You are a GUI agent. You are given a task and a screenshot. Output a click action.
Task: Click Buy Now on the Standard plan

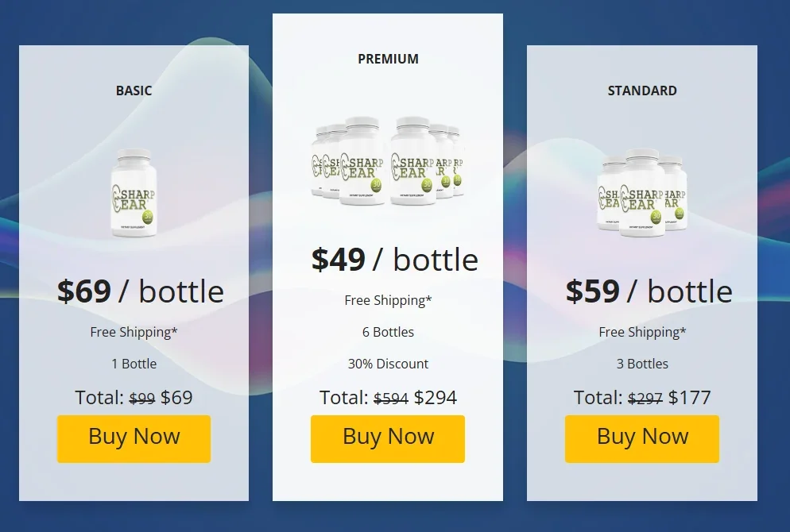coord(641,438)
